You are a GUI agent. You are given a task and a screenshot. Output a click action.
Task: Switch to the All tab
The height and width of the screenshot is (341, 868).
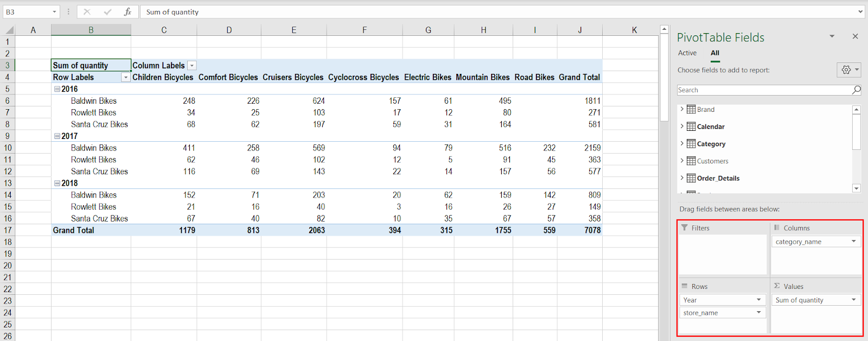(x=715, y=53)
